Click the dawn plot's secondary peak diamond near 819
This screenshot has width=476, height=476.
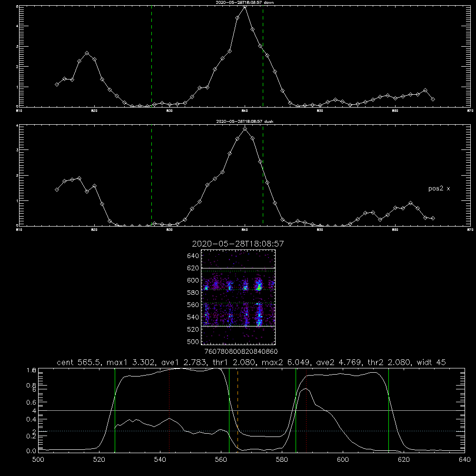87,53
